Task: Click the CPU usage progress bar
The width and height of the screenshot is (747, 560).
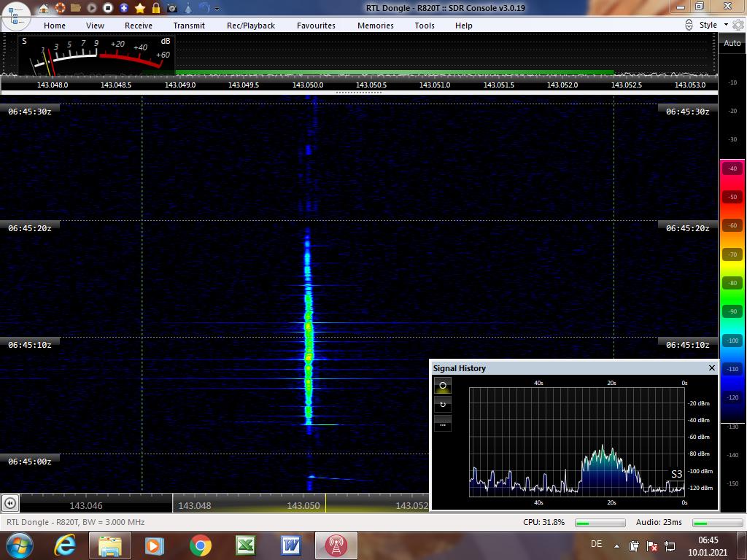Action: (x=600, y=522)
